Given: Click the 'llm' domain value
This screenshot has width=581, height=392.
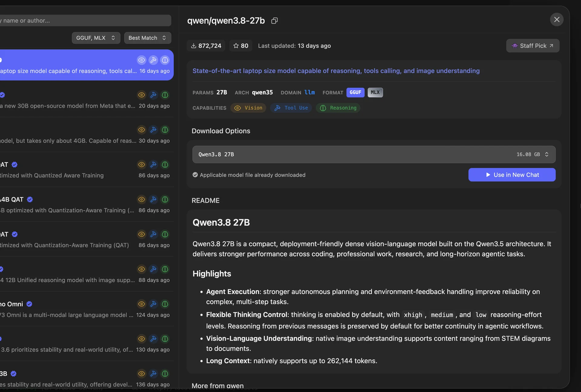Looking at the screenshot, I should coord(310,92).
